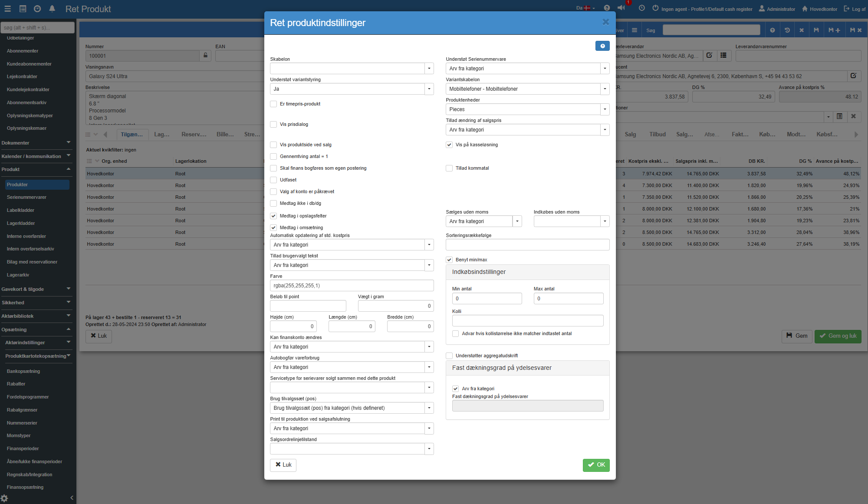The height and width of the screenshot is (504, 868).
Task: Click the Log af logout icon
Action: tap(847, 9)
